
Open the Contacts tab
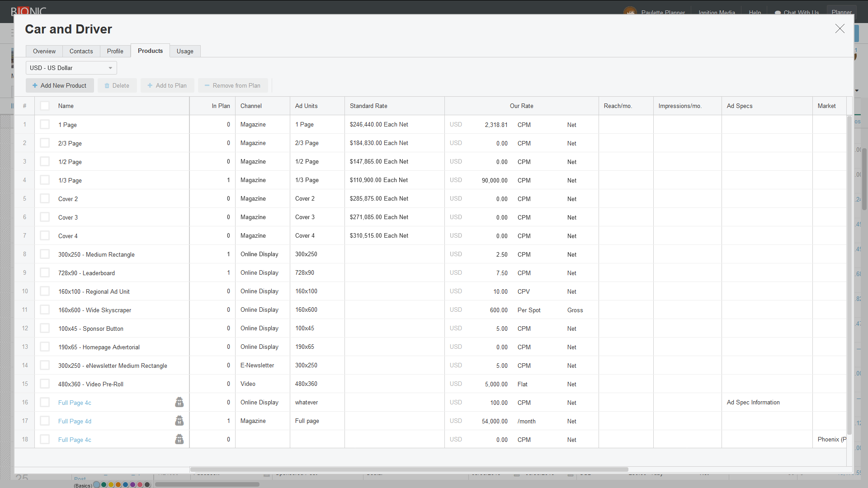(81, 51)
